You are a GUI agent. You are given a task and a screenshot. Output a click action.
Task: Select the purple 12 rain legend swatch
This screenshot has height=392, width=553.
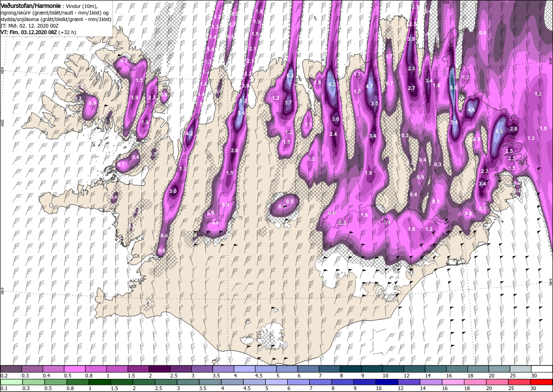coord(409,382)
